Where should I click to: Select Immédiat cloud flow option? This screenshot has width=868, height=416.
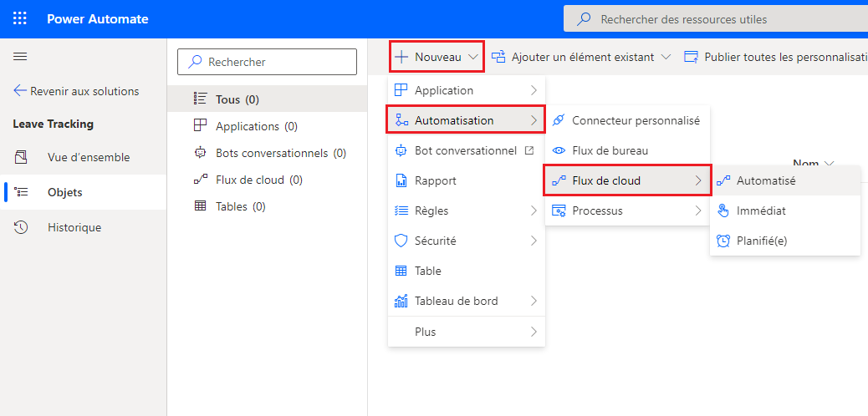(785, 211)
